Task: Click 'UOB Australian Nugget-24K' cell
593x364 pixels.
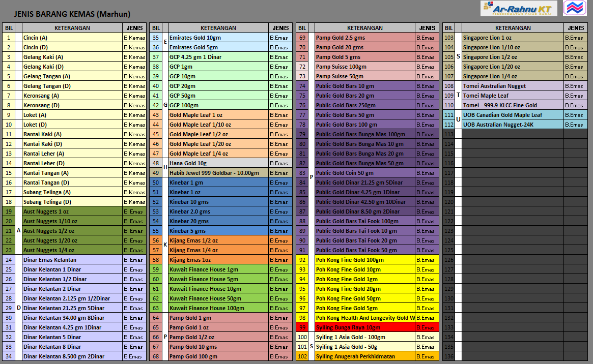Action: (x=513, y=125)
